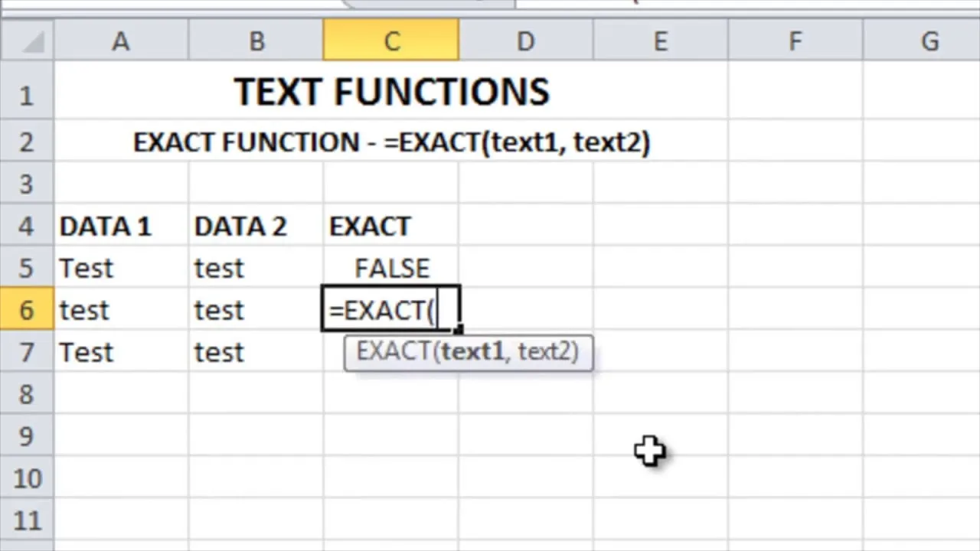
Task: Select row 7 header
Action: [27, 352]
